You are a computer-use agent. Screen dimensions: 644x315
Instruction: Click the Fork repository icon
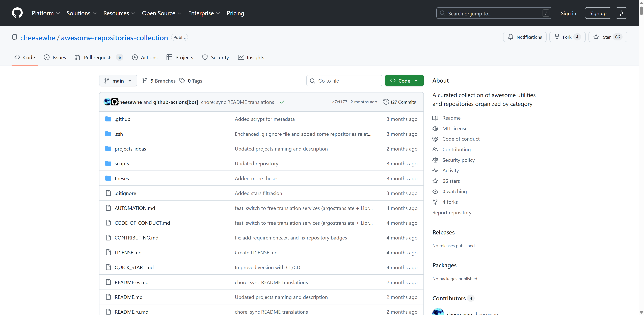557,37
